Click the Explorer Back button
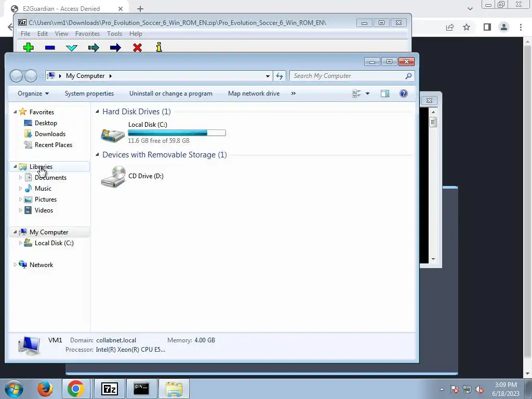This screenshot has width=532, height=399. pos(16,76)
